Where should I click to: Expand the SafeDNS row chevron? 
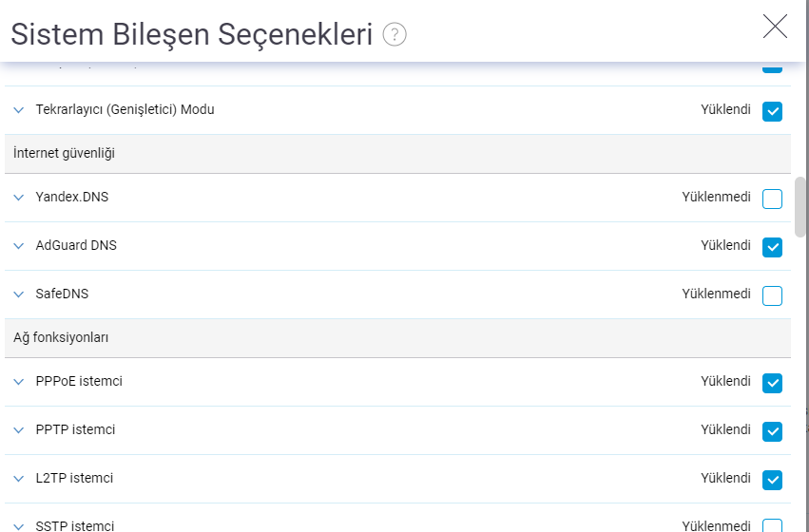[19, 294]
